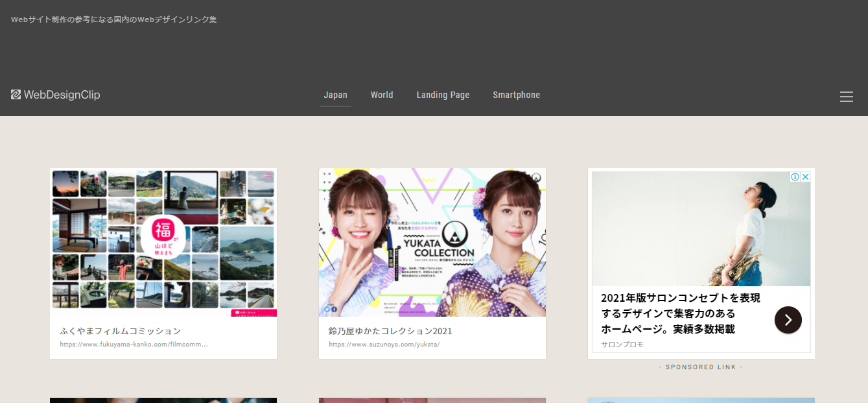Image resolution: width=868 pixels, height=403 pixels.
Task: Click the WebDesignClip logo
Action: pos(56,95)
